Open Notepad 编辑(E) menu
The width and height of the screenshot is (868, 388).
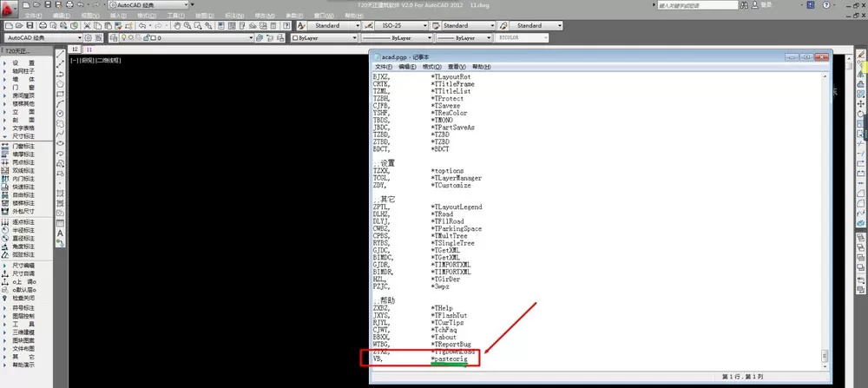407,67
